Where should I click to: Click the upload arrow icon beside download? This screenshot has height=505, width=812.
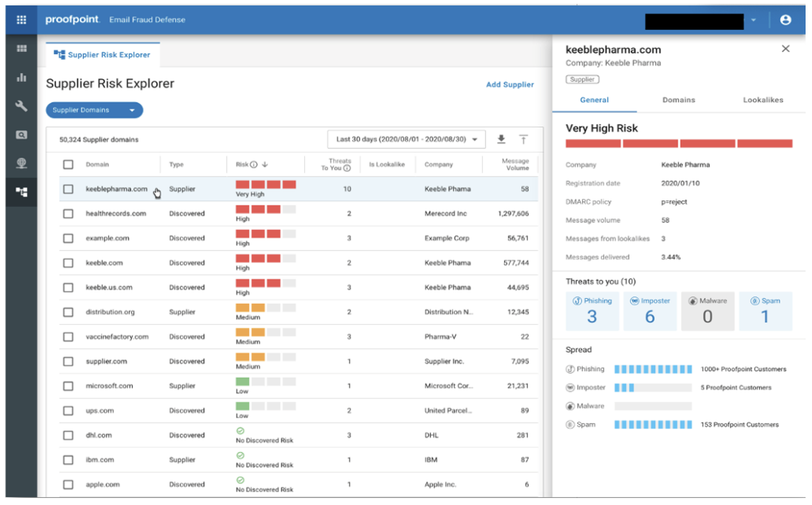[523, 139]
